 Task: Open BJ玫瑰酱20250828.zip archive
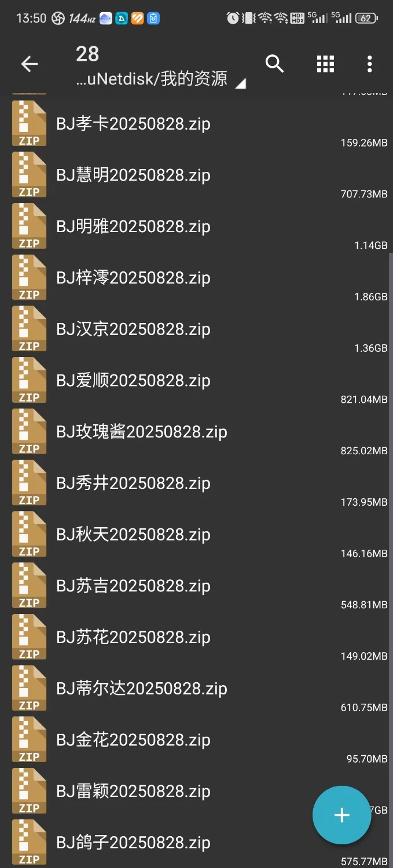pos(196,432)
